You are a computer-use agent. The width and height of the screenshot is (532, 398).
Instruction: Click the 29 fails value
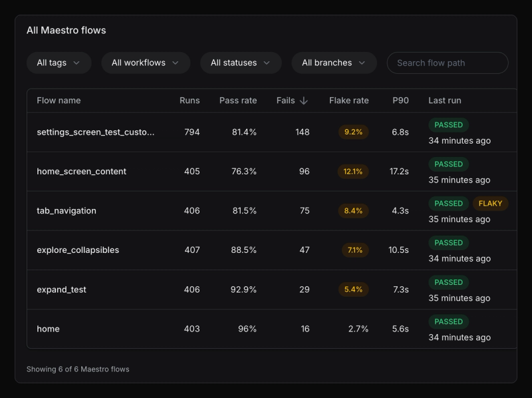[x=305, y=290]
